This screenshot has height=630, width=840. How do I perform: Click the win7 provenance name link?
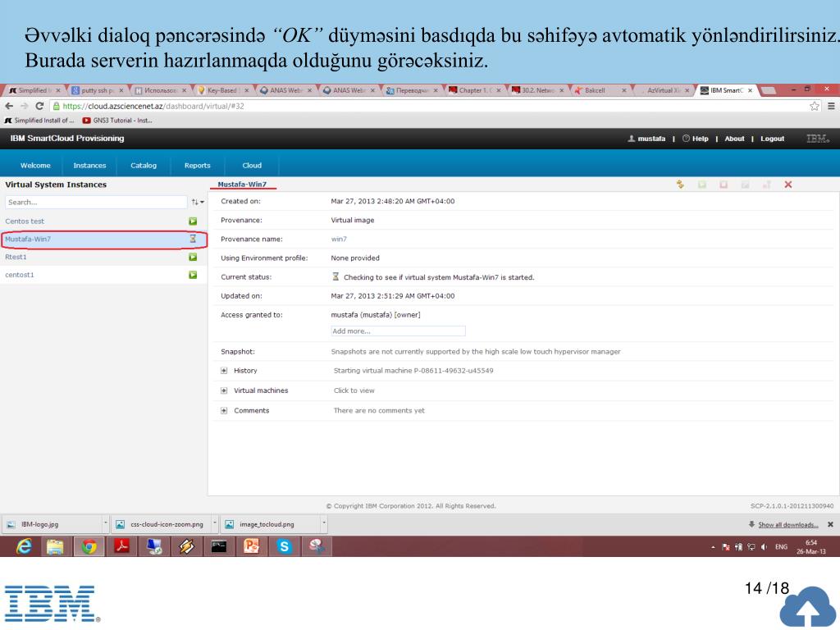[339, 240]
